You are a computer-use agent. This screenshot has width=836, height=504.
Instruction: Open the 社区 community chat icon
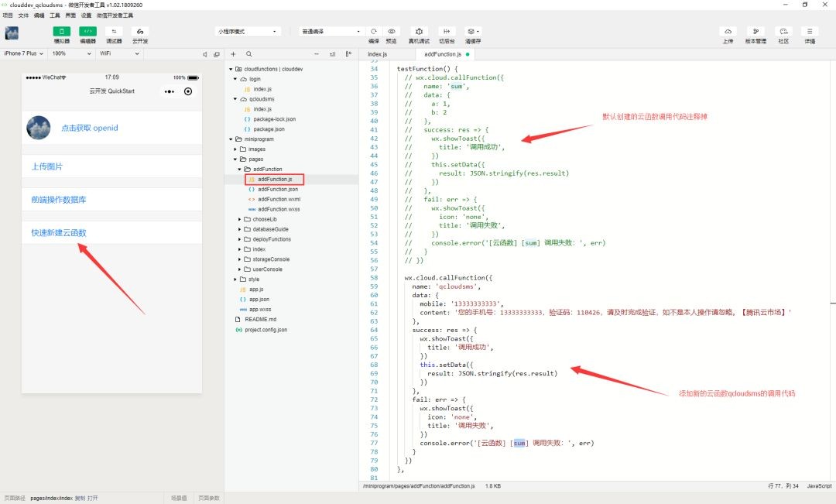[x=783, y=32]
